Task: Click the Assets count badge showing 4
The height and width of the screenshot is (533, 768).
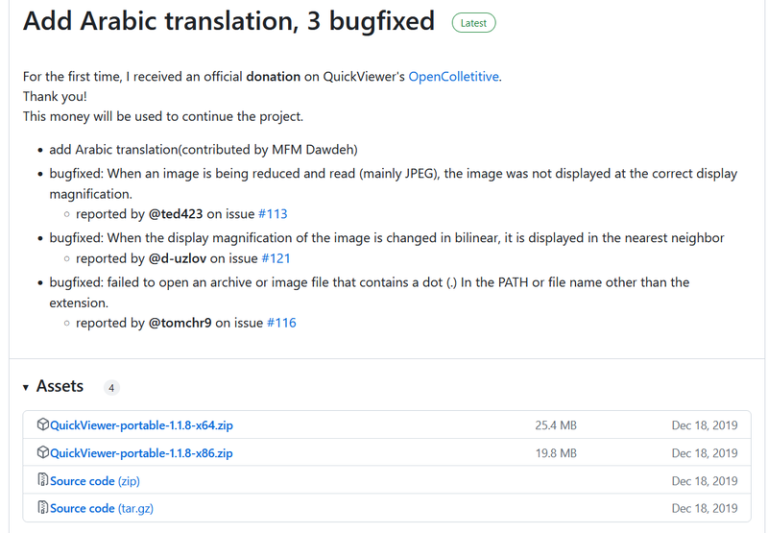Action: click(111, 388)
